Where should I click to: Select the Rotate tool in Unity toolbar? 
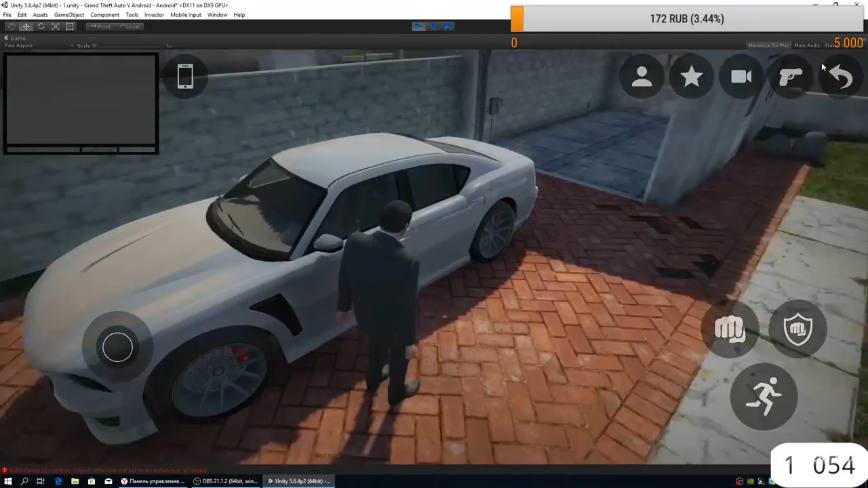(41, 26)
